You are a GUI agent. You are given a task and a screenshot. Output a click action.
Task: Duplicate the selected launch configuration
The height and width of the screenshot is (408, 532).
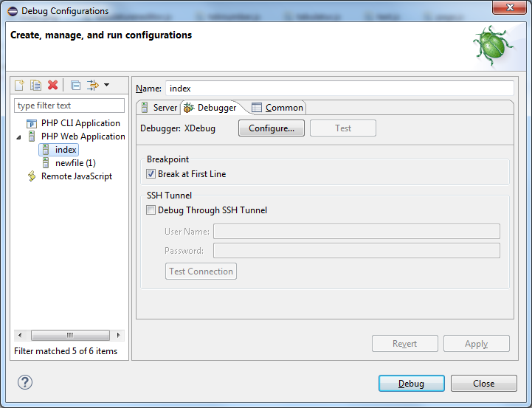pos(35,86)
